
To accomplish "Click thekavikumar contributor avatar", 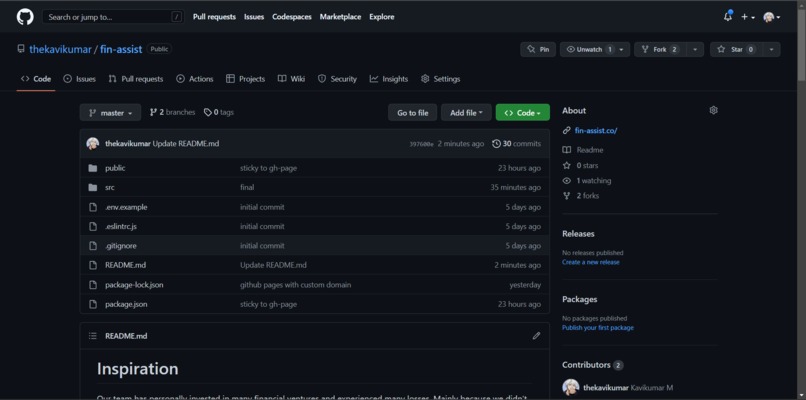I will (571, 387).
